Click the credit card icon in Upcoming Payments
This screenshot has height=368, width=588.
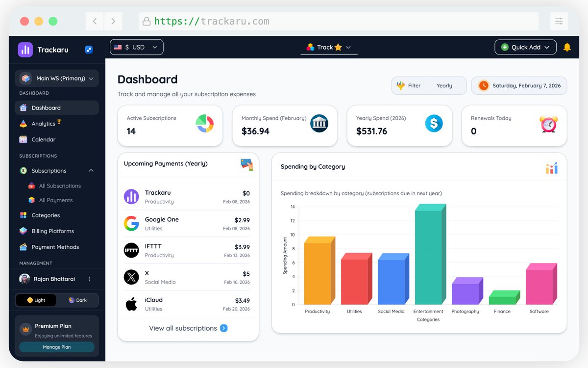[247, 164]
